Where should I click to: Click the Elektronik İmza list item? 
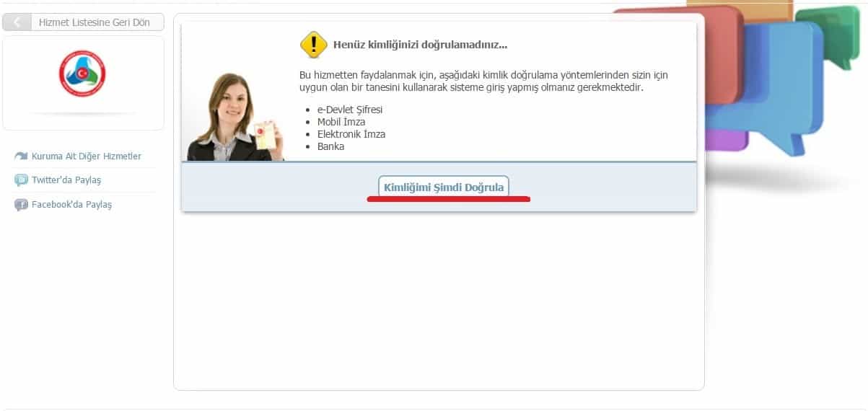pos(351,134)
